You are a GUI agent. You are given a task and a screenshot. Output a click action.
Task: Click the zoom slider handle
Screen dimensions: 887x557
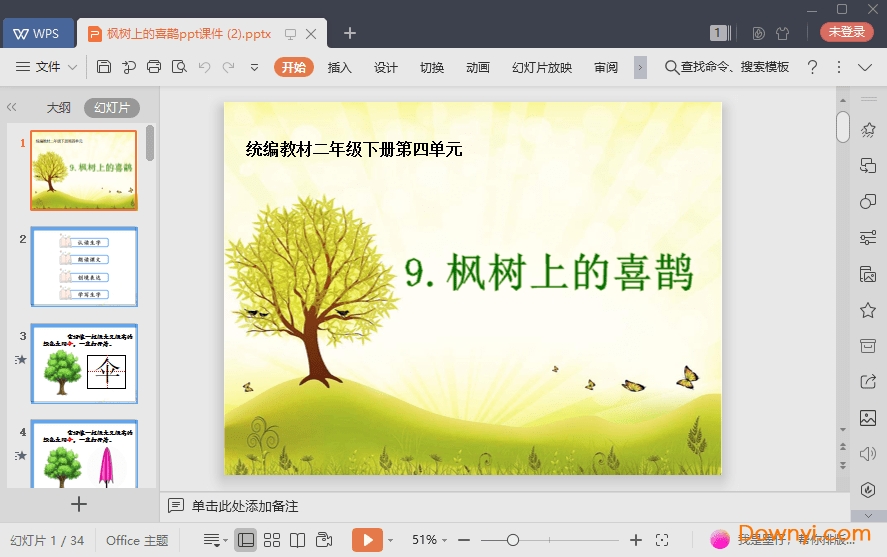pyautogui.click(x=513, y=541)
